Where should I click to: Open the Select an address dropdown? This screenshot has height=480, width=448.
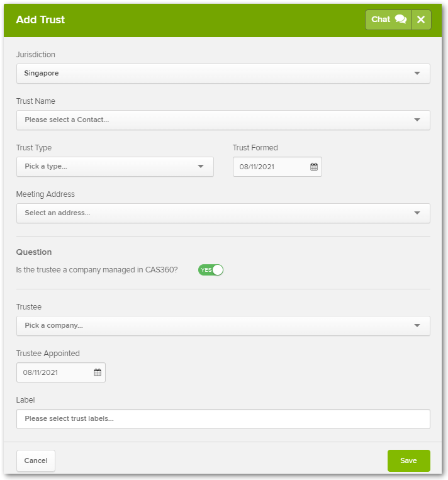tap(223, 213)
